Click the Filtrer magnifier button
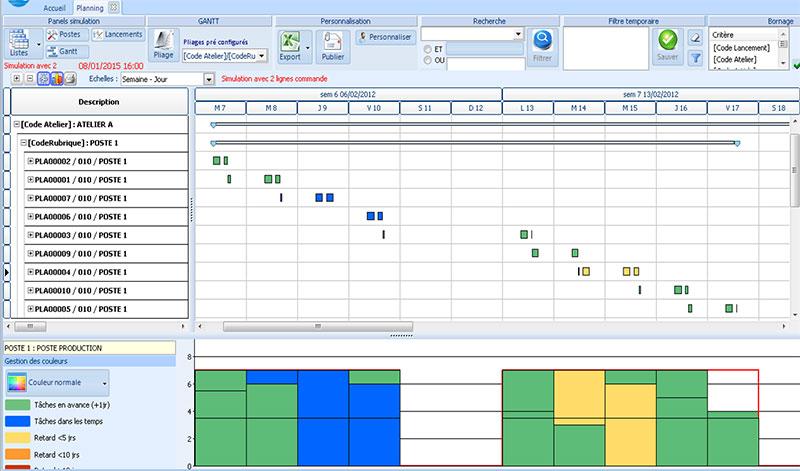 click(542, 46)
